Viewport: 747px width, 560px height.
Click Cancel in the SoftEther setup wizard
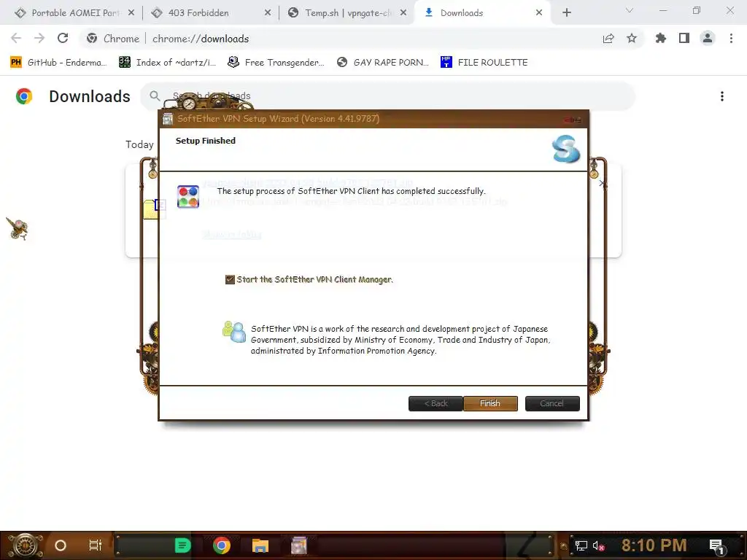click(x=552, y=403)
